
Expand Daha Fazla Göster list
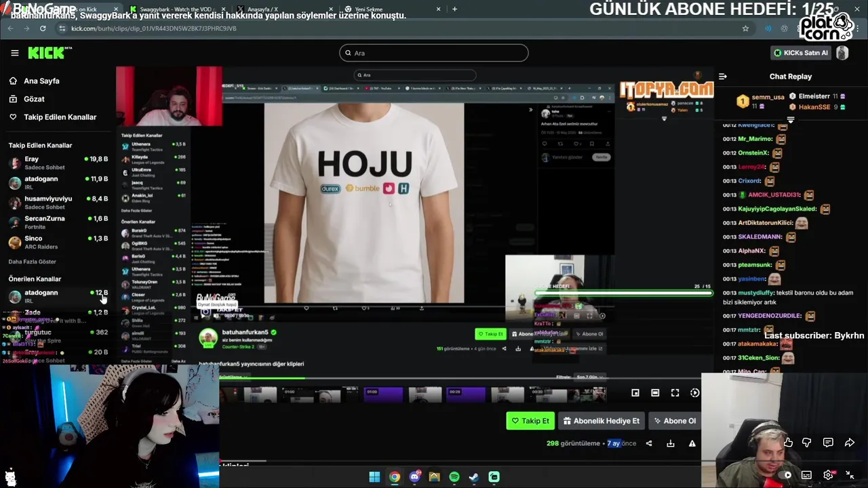pos(32,262)
